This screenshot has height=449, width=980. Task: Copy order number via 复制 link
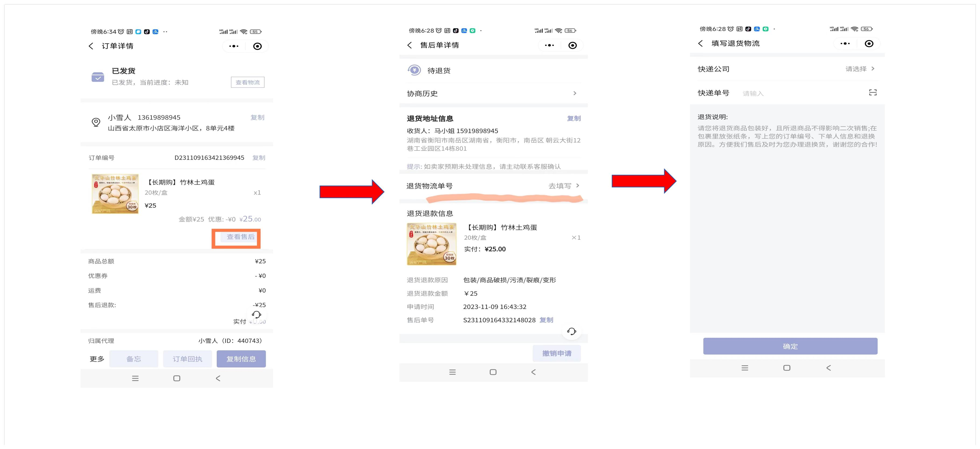[x=259, y=158]
